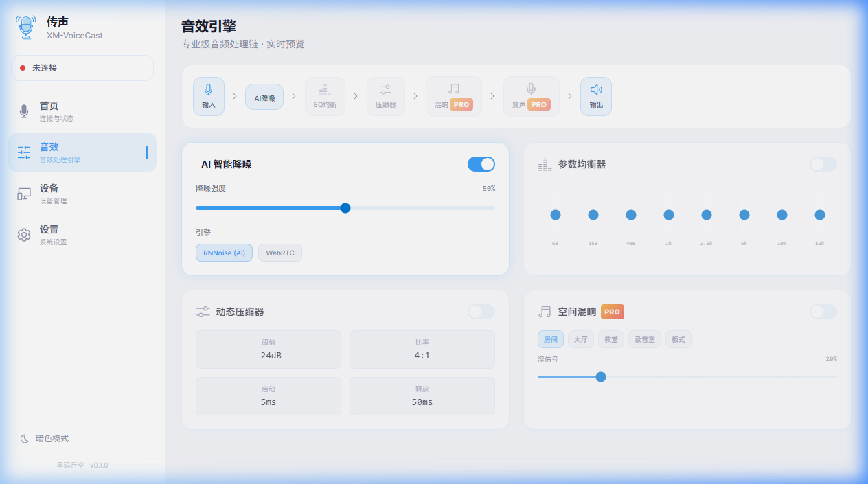868x484 pixels.
Task: Click the 比率 4:1 field
Action: point(422,349)
